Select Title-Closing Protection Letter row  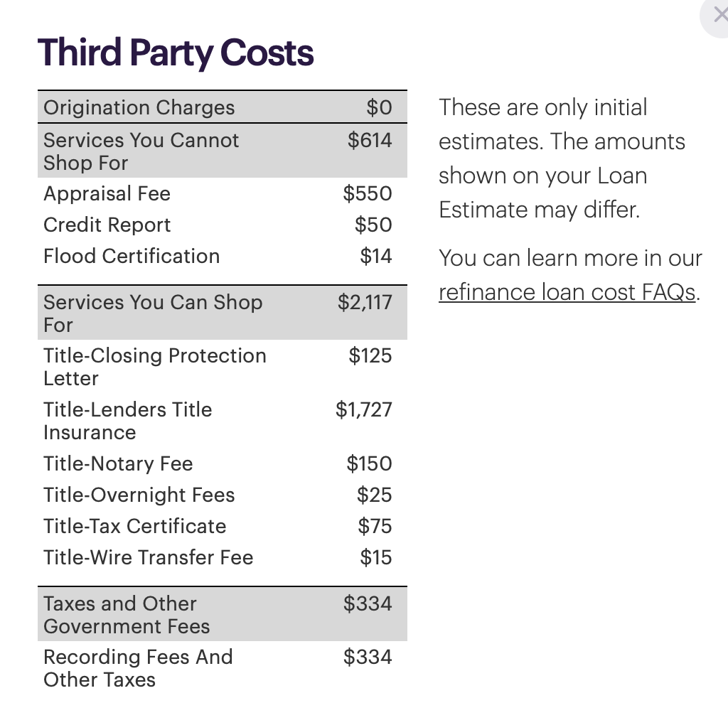(x=223, y=367)
